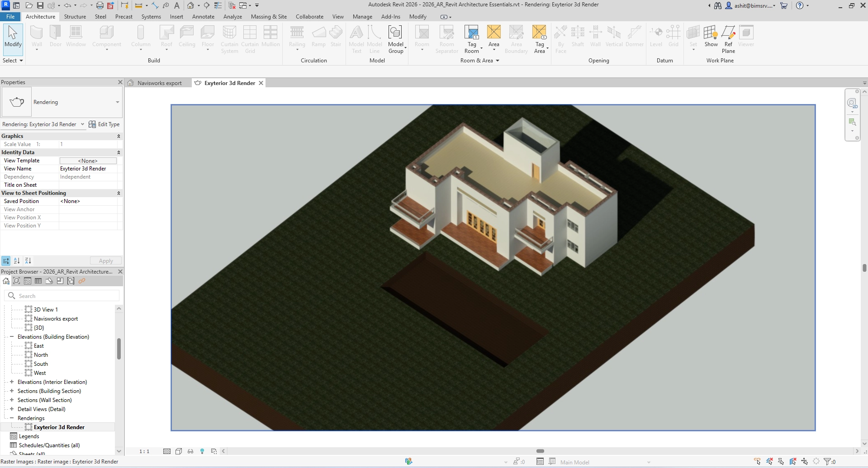Open the Architecture ribbon tab
Screen dimensions: 868x468
40,17
